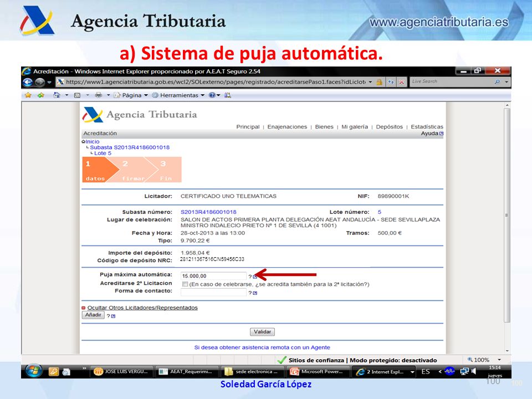532x399 pixels.
Task: Expand the address bar URL history dropdown
Action: (370, 82)
